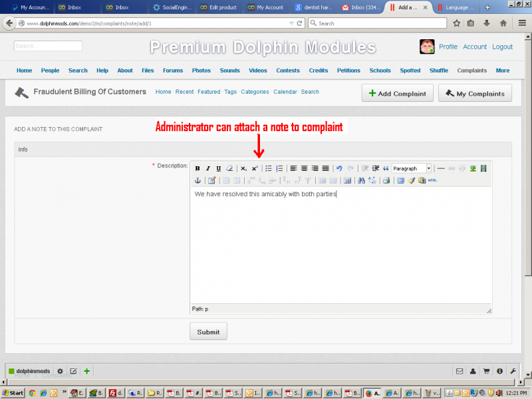Image resolution: width=532 pixels, height=399 pixels.
Task: Click the site search input field
Action: point(48,46)
